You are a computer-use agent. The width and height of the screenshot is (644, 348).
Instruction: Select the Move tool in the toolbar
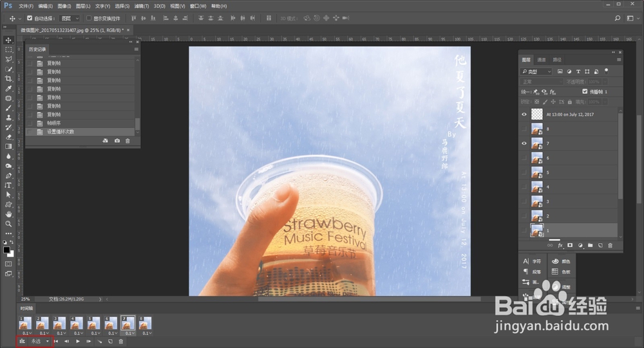(8, 41)
